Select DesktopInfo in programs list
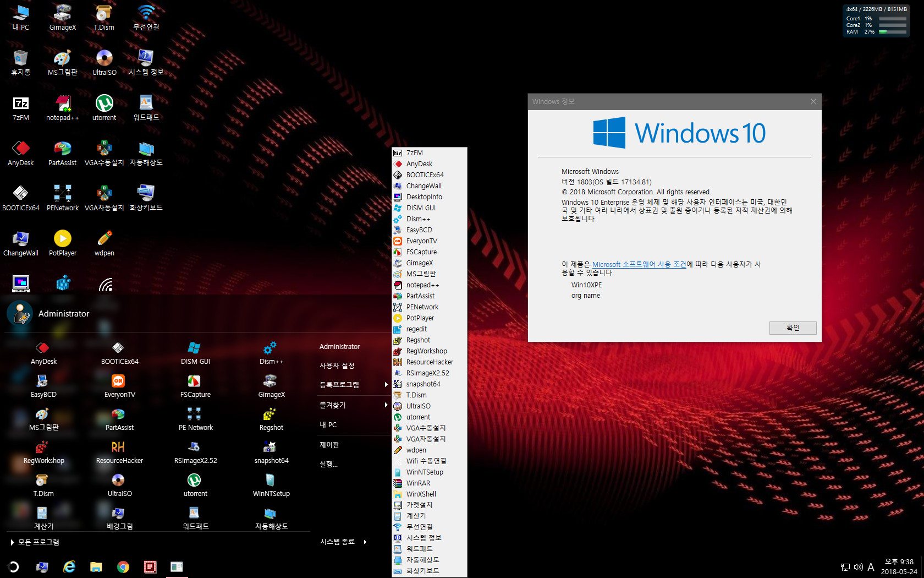Viewport: 924px width, 578px height. tap(430, 197)
